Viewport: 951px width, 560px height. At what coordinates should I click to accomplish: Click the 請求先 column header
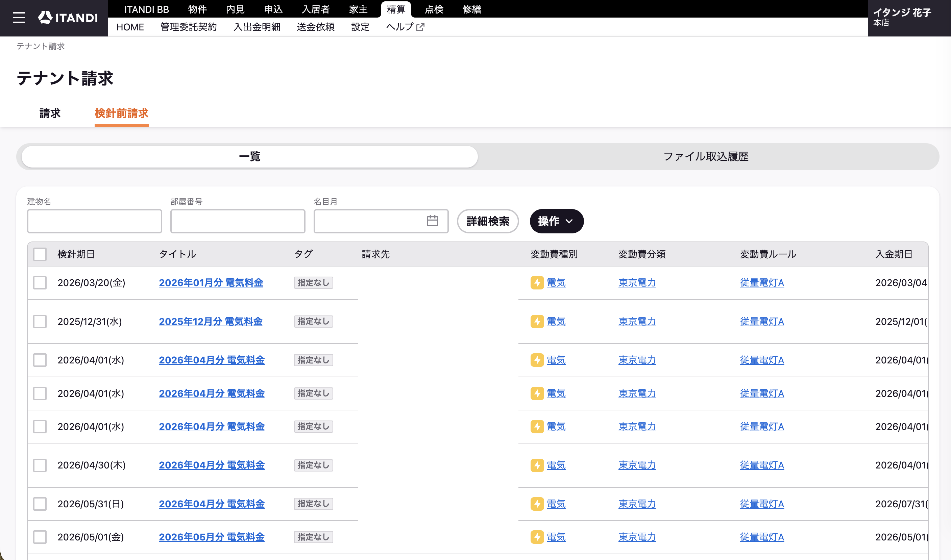(376, 254)
